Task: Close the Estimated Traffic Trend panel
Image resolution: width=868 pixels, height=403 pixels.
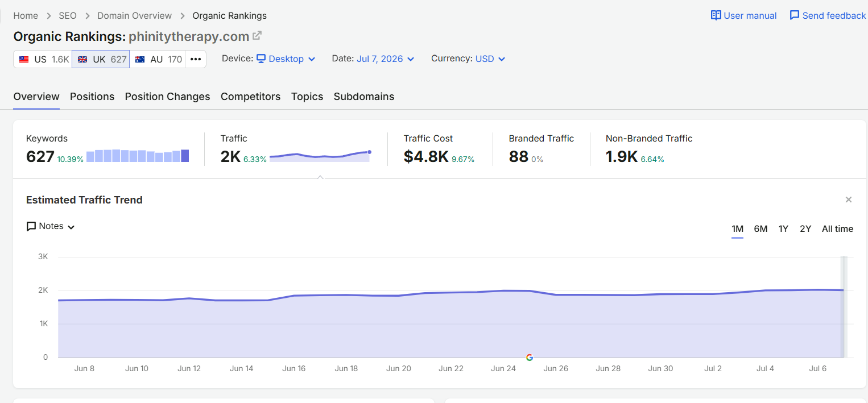Action: coord(849,200)
